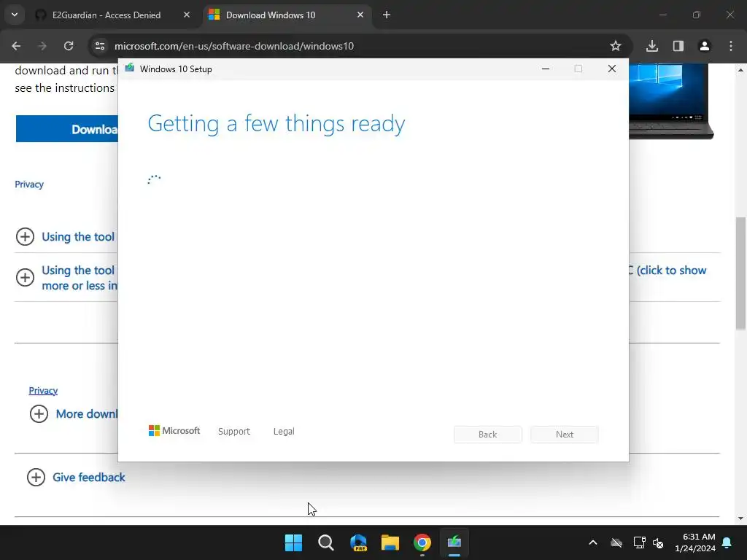Bookmark this page with the star icon
The height and width of the screenshot is (560, 747).
(616, 46)
